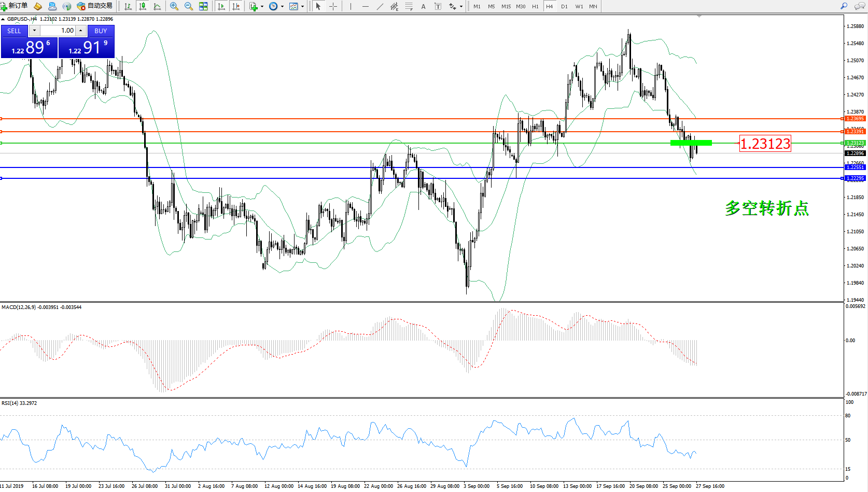868x492 pixels.
Task: Zoom in on the chart
Action: (x=174, y=6)
